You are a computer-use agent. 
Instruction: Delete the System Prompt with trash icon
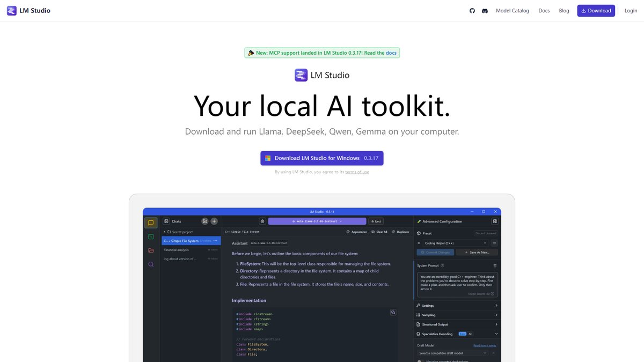(495, 265)
